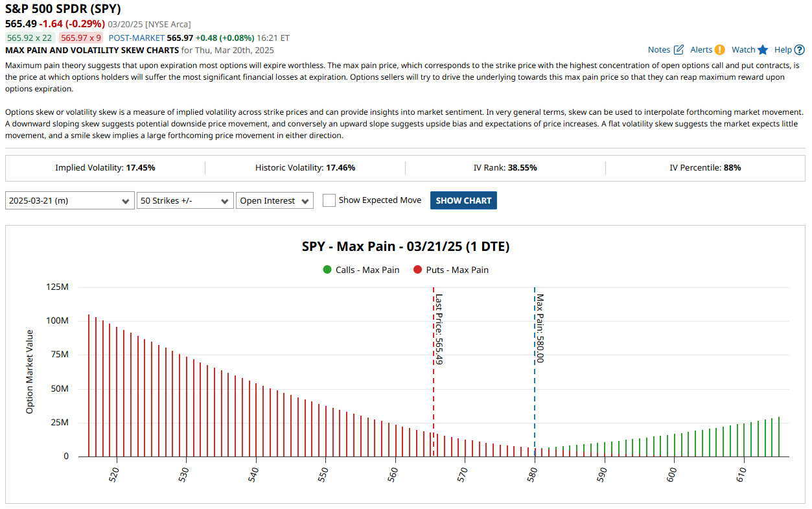
Task: Click the Watch link
Action: (x=743, y=50)
